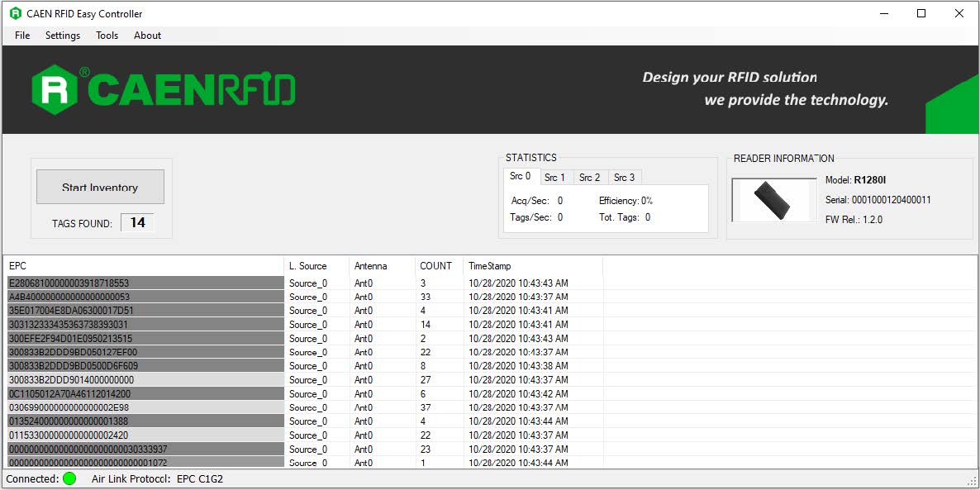The height and width of the screenshot is (490, 980).
Task: Open the About menu
Action: tap(148, 36)
